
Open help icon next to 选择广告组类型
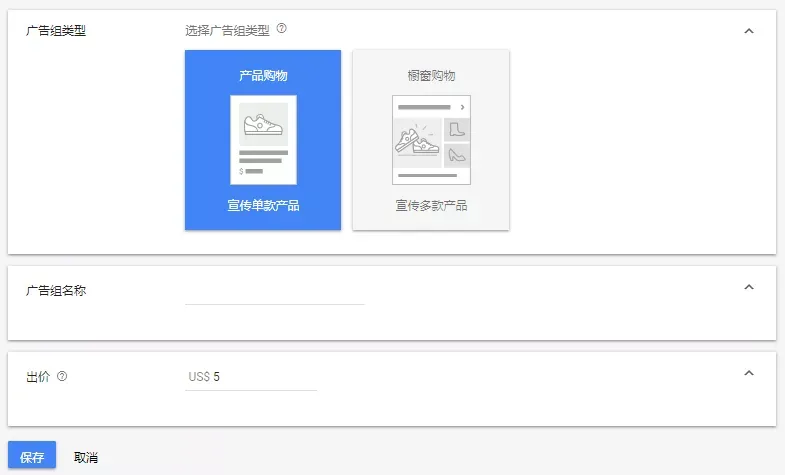pyautogui.click(x=282, y=29)
